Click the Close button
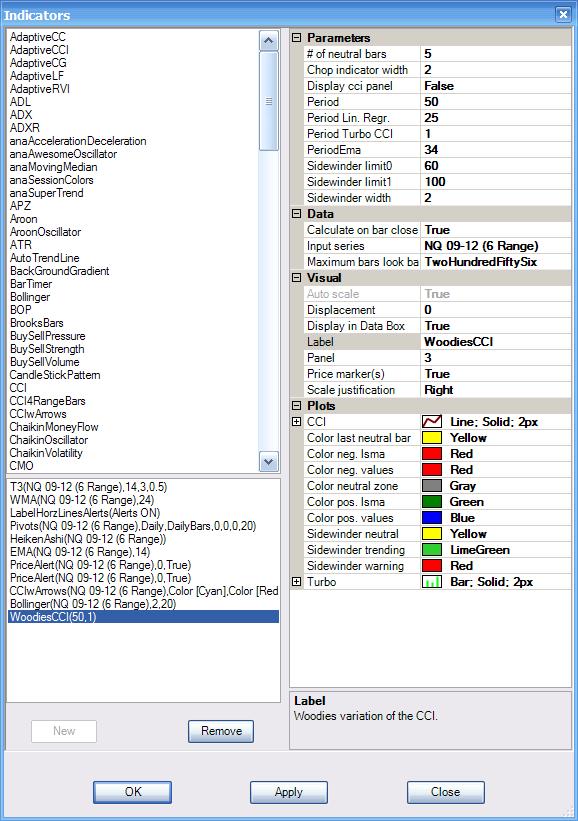This screenshot has width=578, height=821. 446,792
